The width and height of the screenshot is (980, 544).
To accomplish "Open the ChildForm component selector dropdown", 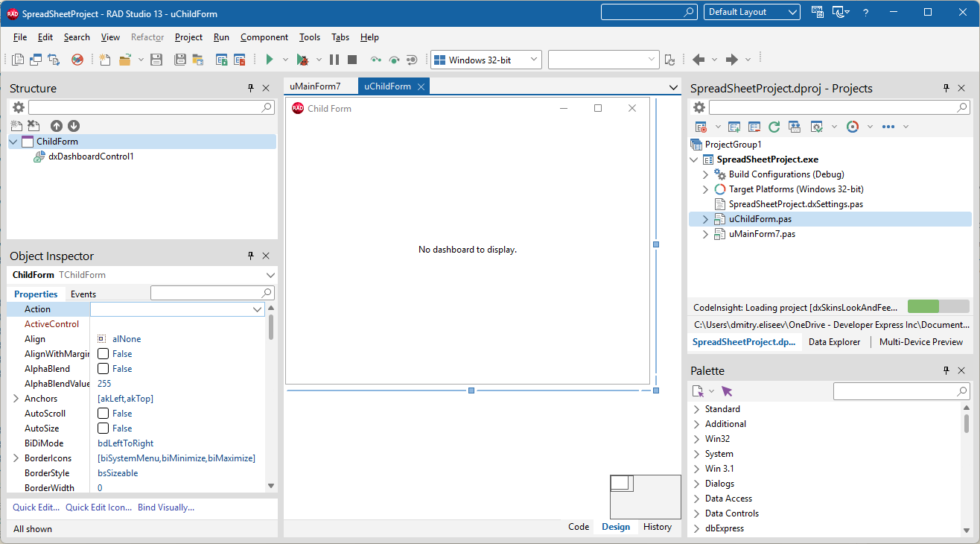I will [x=270, y=275].
